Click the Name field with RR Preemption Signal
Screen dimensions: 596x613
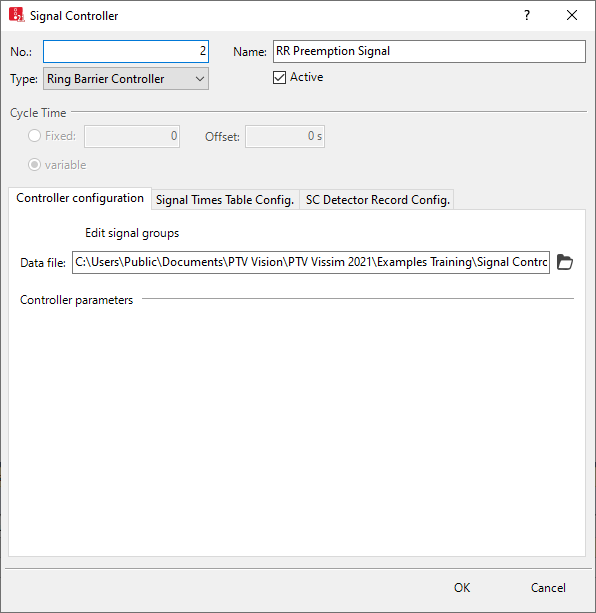[x=429, y=51]
